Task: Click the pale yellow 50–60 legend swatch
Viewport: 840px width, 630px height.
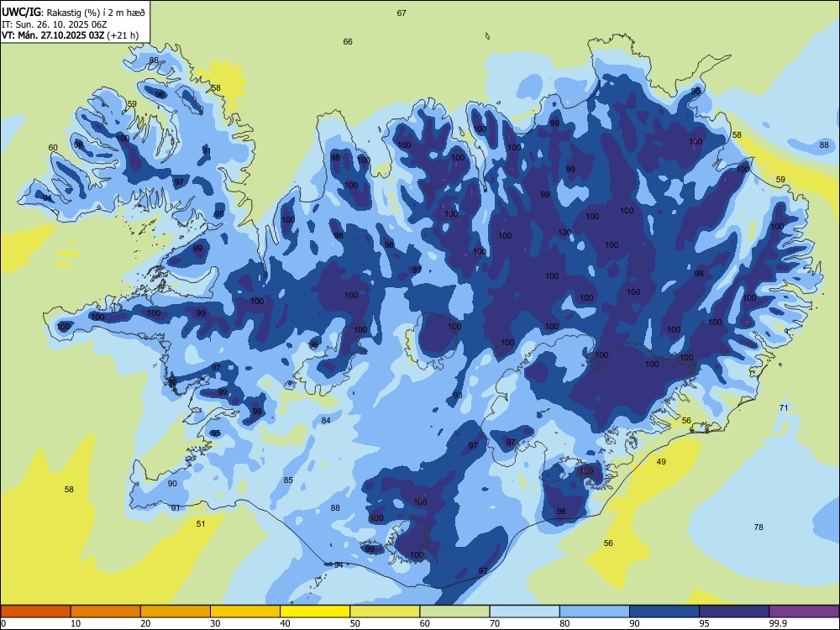Action: [385, 612]
